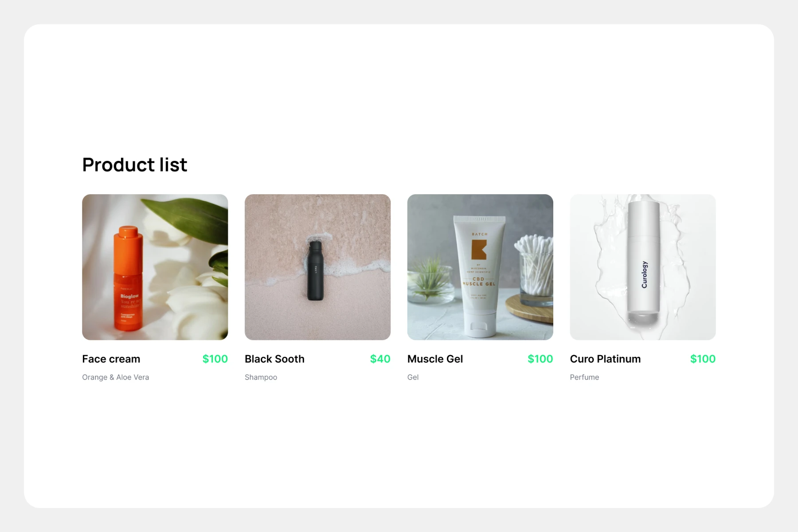Open the Curo Platinum product image
798x532 pixels.
click(x=643, y=267)
